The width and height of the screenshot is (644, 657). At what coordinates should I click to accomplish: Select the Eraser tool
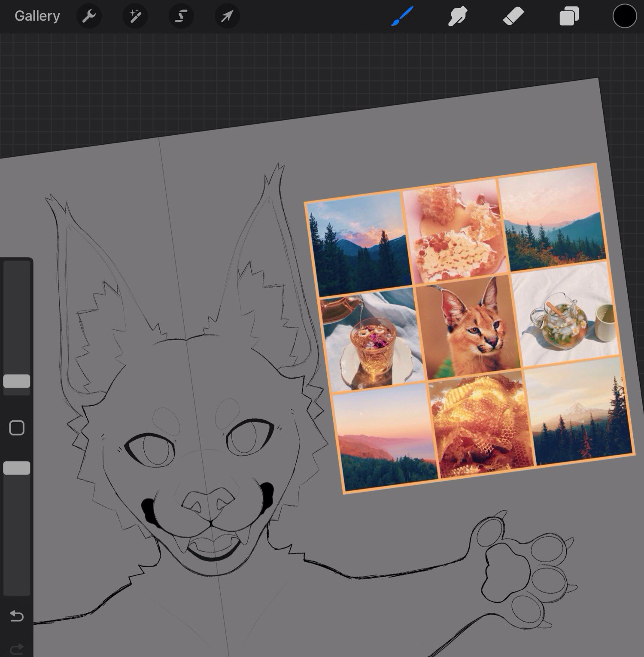point(513,16)
